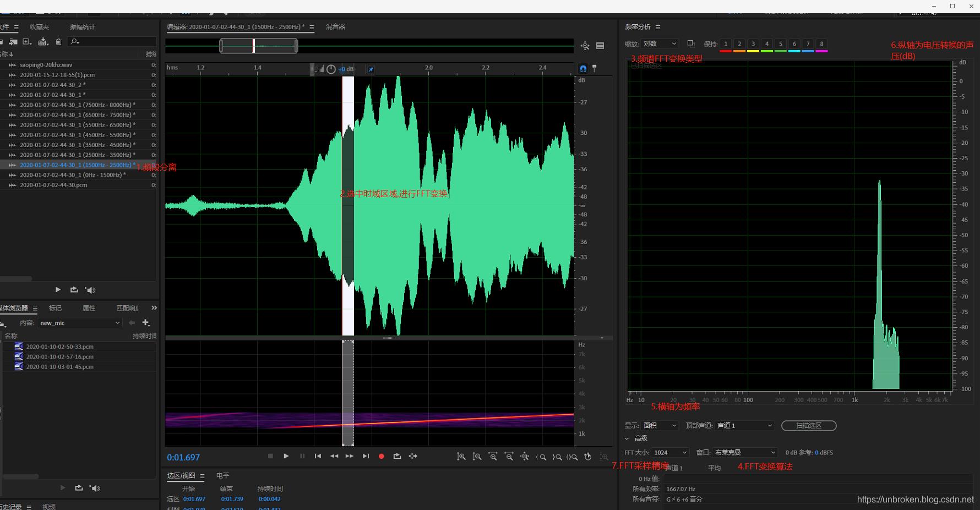Select file saoping0-20khz.wav in the Files list

pos(46,65)
